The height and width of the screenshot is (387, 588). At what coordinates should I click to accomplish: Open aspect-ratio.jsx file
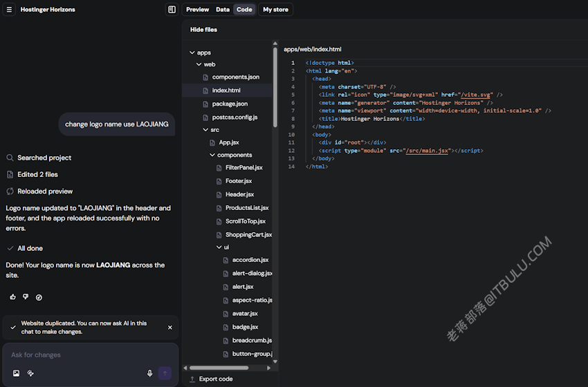pyautogui.click(x=252, y=301)
